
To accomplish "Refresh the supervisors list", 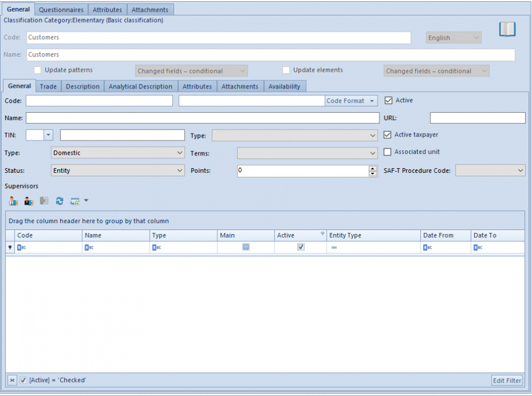I will (60, 201).
